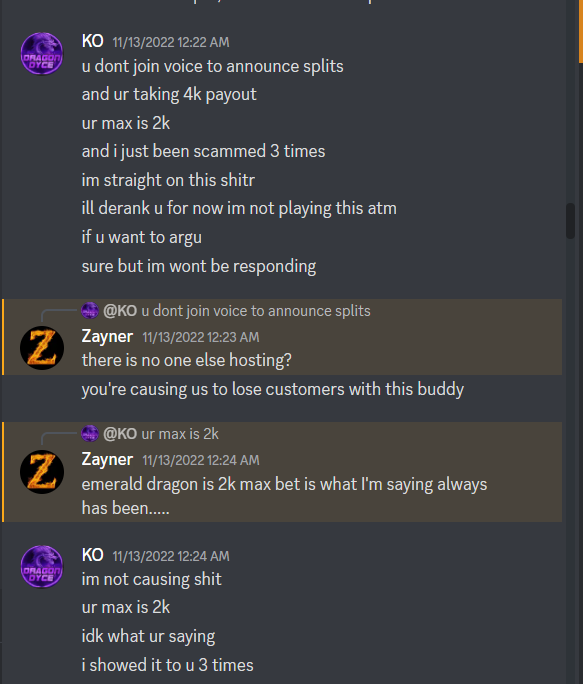Screen dimensions: 583x684
Task: Select message 'there is no one else hosting?'
Action: pyautogui.click(x=186, y=360)
